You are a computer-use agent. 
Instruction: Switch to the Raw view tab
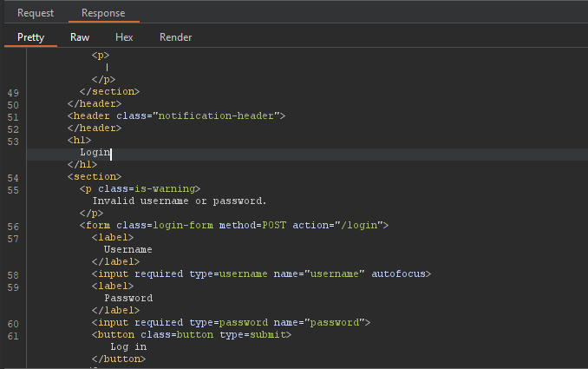click(80, 37)
